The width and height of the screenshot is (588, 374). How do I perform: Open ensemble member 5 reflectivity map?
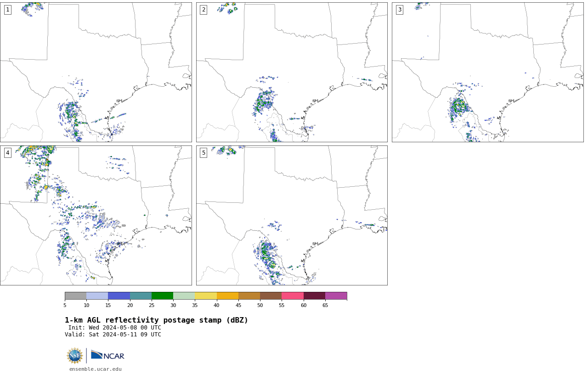292,215
